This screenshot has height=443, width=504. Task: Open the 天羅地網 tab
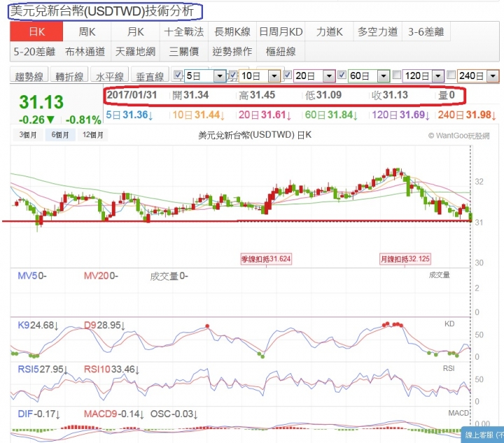coord(135,51)
